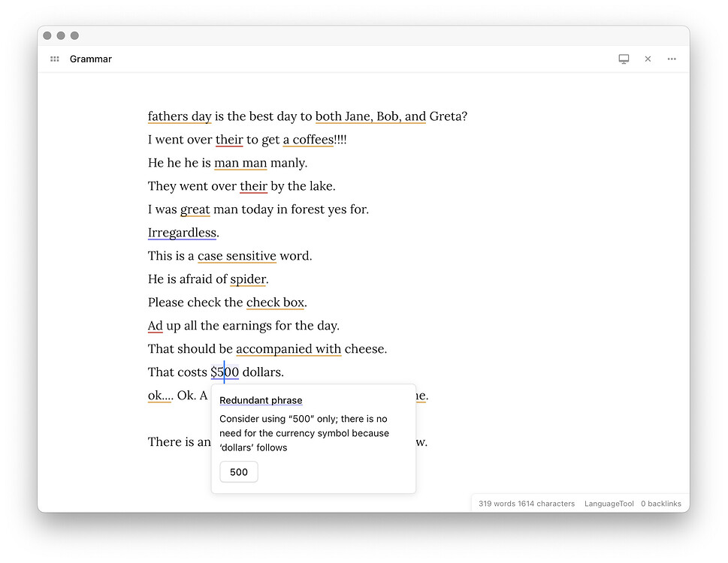
Task: Open the Redundant phrase suggestion header
Action: (261, 400)
